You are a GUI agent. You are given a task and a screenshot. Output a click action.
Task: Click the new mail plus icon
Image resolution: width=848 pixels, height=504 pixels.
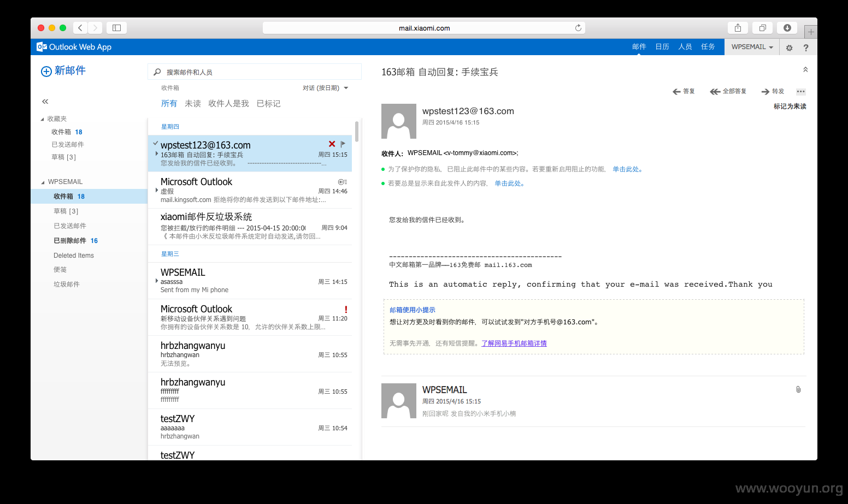[x=46, y=71]
